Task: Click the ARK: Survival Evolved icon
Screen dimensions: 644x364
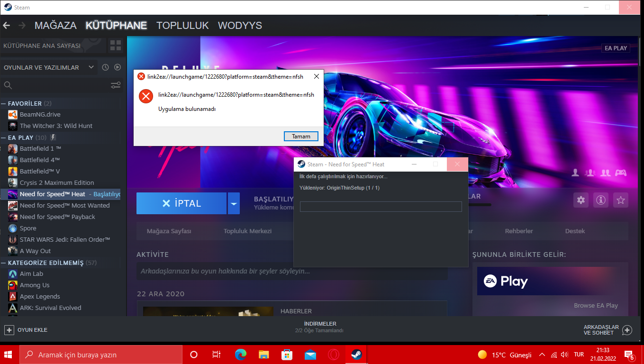Action: pos(13,308)
